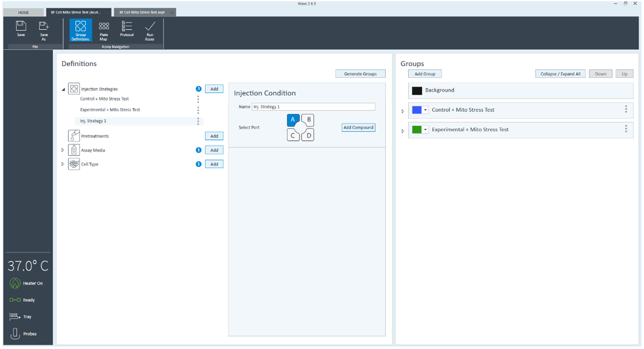Switch to the HOME tab
Screen dimensions: 644x349
(x=24, y=12)
